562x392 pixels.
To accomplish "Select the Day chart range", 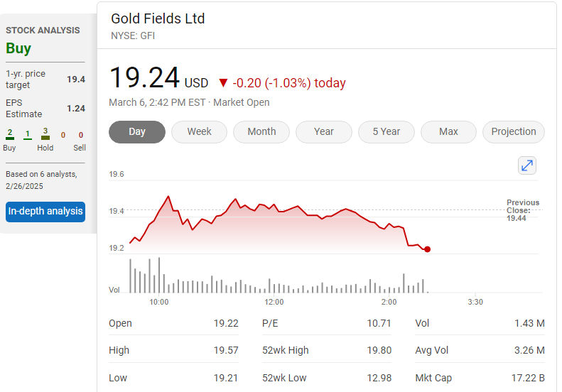I will pyautogui.click(x=137, y=132).
